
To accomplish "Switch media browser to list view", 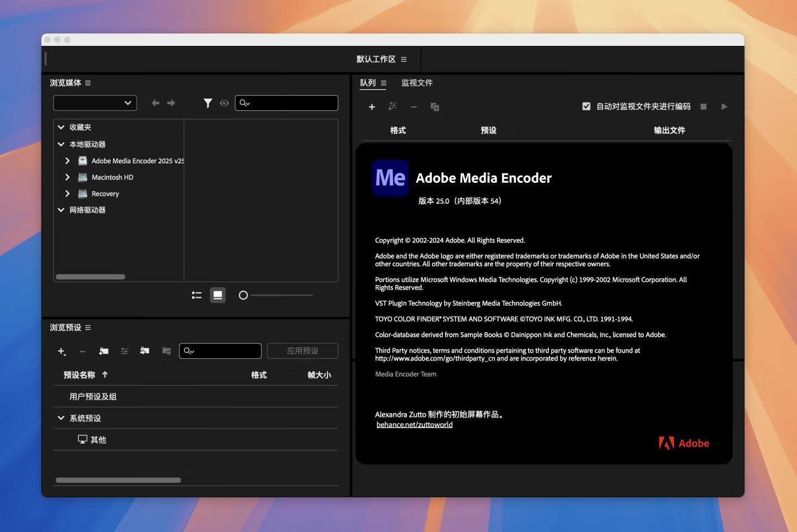I will pos(196,295).
